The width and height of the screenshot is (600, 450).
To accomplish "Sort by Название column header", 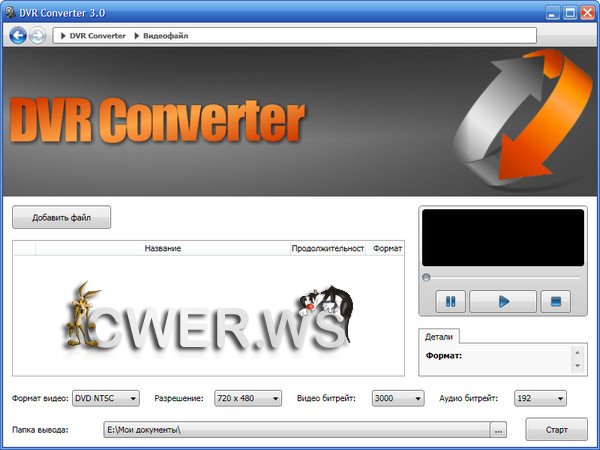I will pyautogui.click(x=162, y=247).
